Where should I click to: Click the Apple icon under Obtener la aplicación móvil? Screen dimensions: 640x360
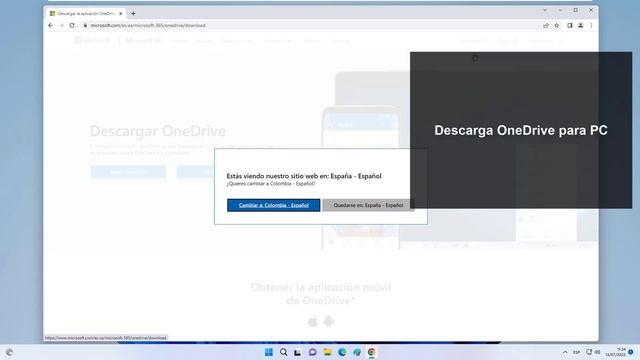click(x=313, y=322)
